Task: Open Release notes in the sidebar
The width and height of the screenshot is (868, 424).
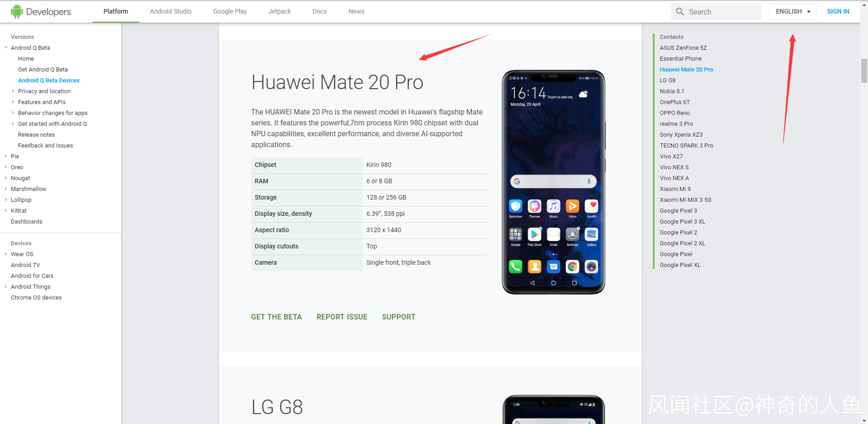Action: (36, 134)
